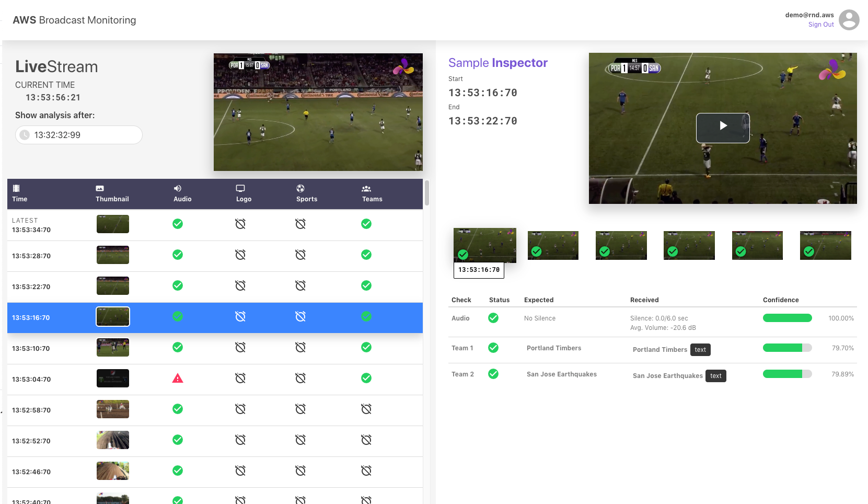Select the Time column header label
868x504 pixels.
pos(20,199)
